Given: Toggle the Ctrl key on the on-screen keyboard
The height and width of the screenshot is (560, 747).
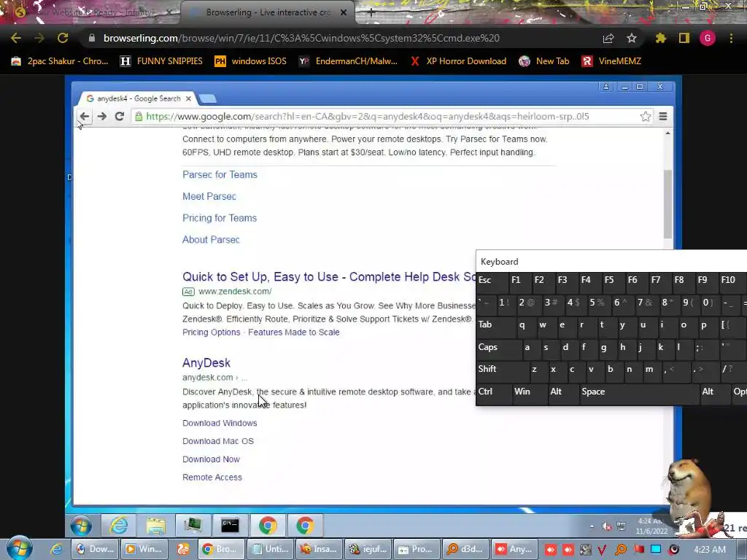Looking at the screenshot, I should [x=493, y=393].
